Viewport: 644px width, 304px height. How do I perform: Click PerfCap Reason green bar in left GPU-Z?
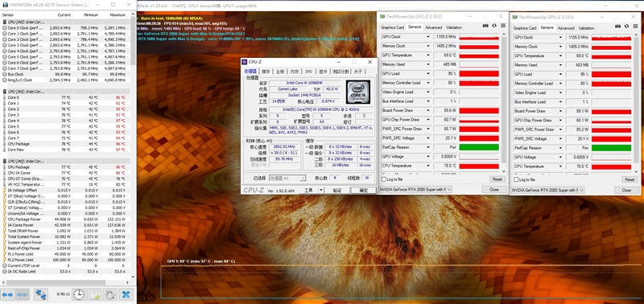479,147
